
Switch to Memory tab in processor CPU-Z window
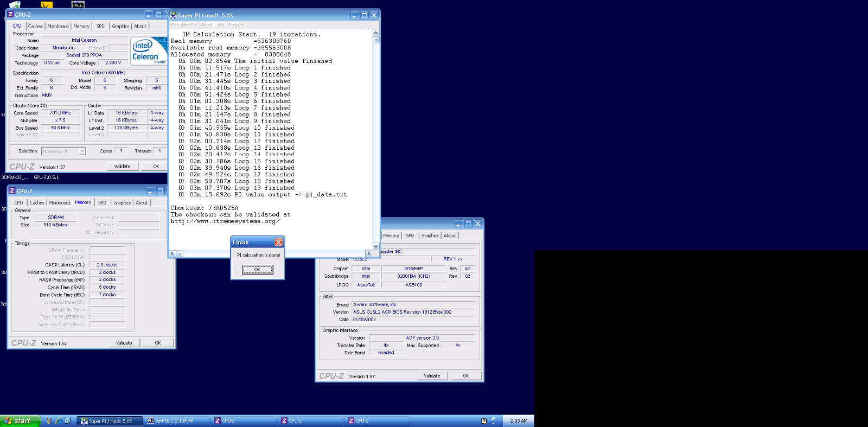pos(81,26)
